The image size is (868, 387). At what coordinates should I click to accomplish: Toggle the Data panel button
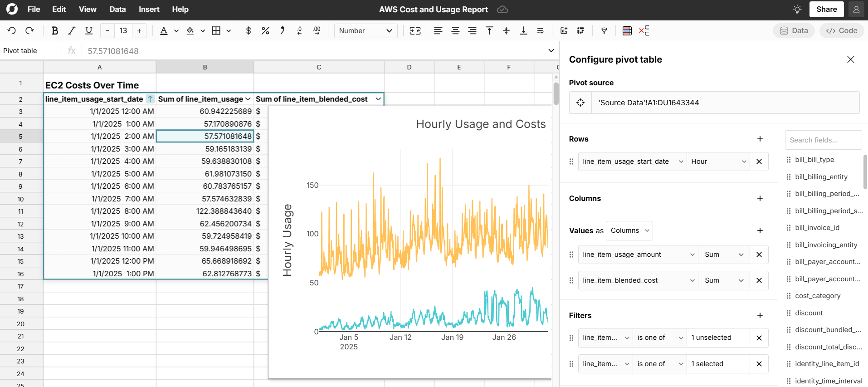pos(794,31)
